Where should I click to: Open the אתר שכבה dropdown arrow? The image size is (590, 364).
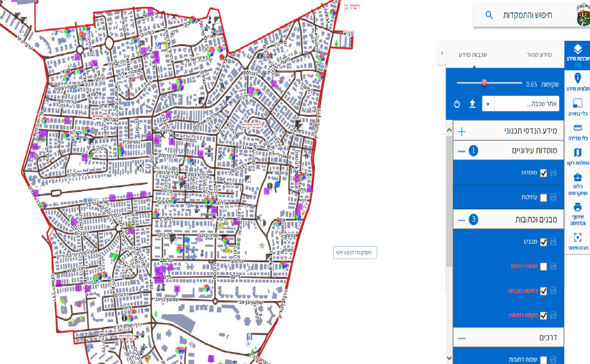488,104
